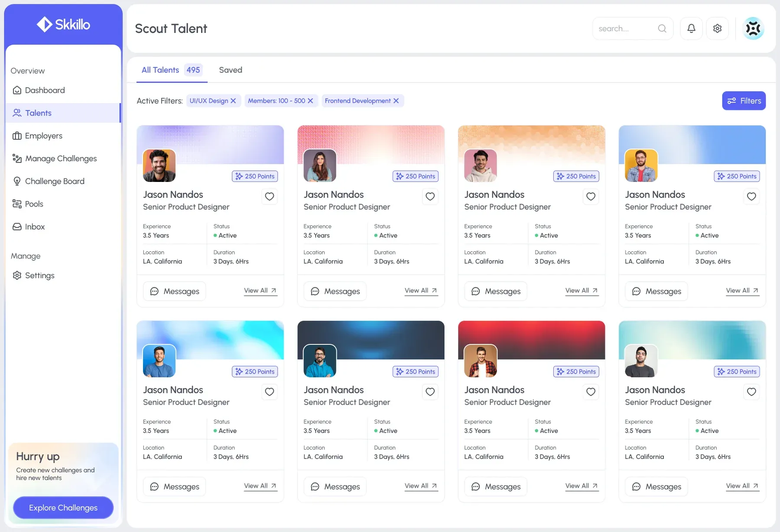Favorite the talent on the top-right blue-banner card

click(x=752, y=197)
